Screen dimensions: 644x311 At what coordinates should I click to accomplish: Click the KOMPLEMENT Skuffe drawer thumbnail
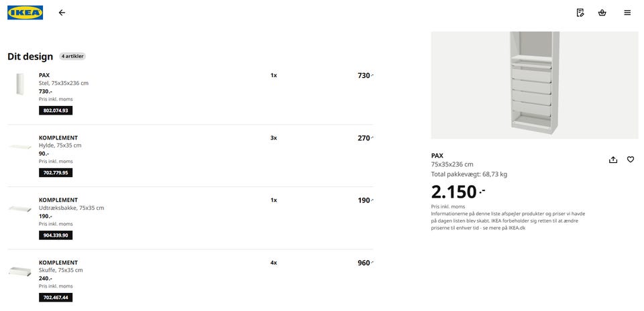[x=19, y=271]
